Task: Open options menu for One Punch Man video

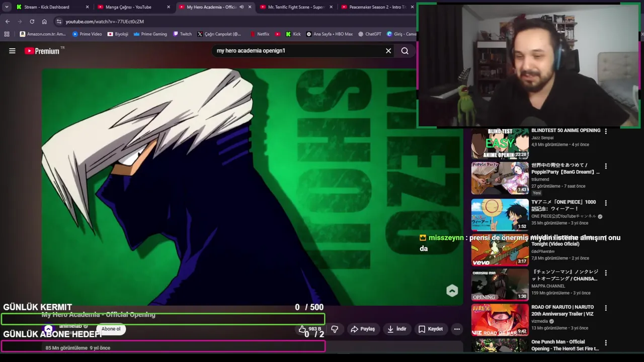Action: tap(606, 342)
